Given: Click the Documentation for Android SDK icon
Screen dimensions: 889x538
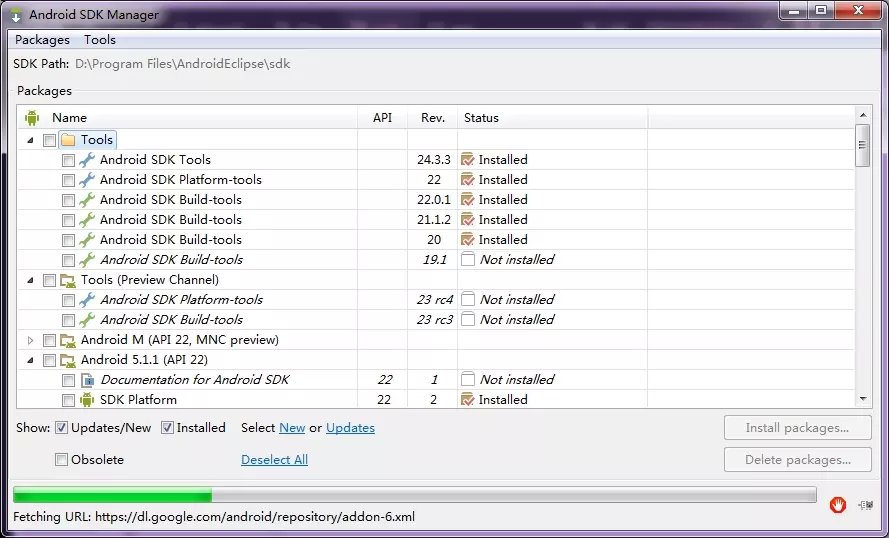Looking at the screenshot, I should coord(87,380).
